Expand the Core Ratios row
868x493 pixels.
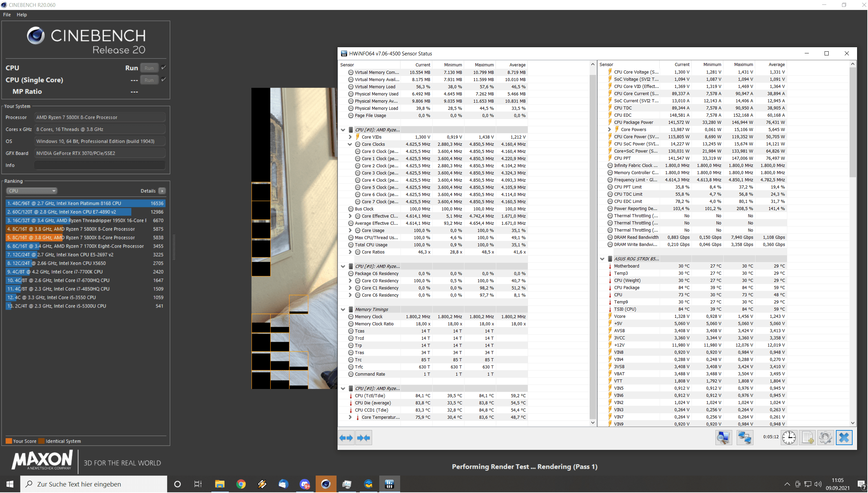click(350, 252)
